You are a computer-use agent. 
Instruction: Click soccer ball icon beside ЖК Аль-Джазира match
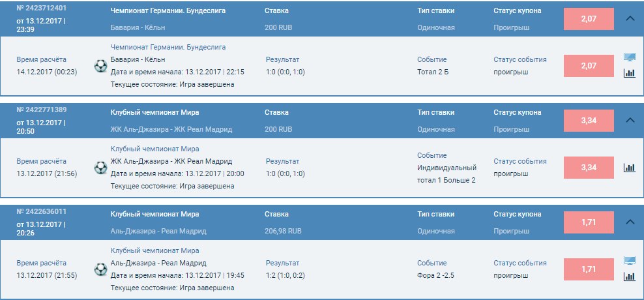tap(101, 168)
